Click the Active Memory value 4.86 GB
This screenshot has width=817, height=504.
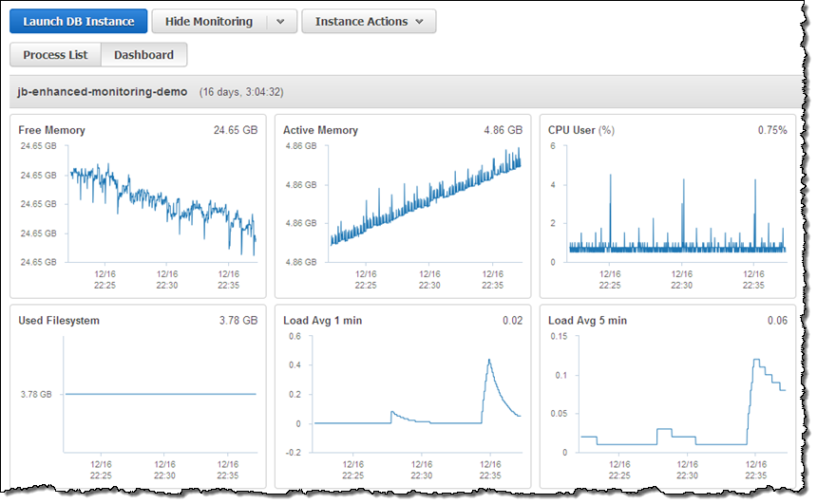503,130
